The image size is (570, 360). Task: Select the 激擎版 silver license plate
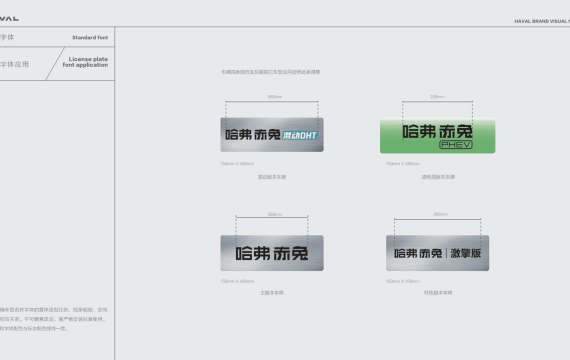pyautogui.click(x=437, y=253)
